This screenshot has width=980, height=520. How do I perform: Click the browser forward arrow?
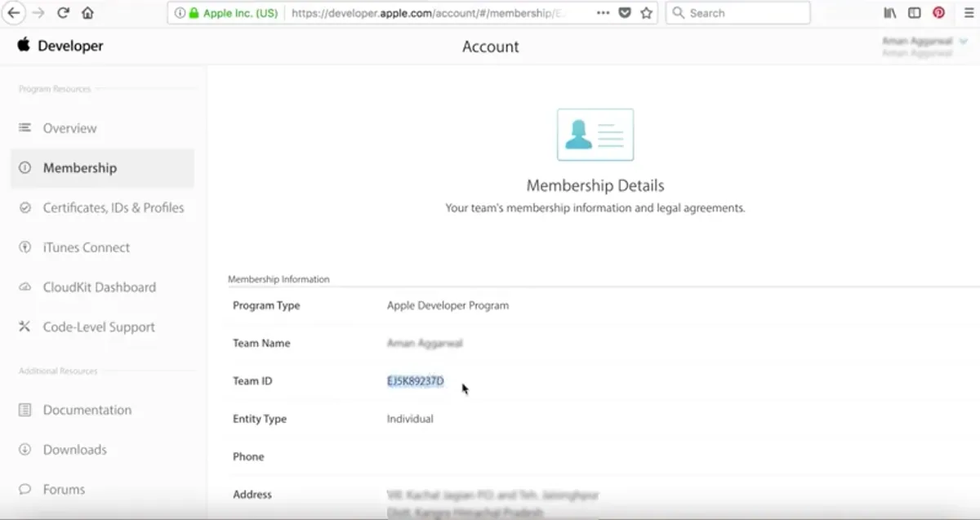tap(38, 13)
